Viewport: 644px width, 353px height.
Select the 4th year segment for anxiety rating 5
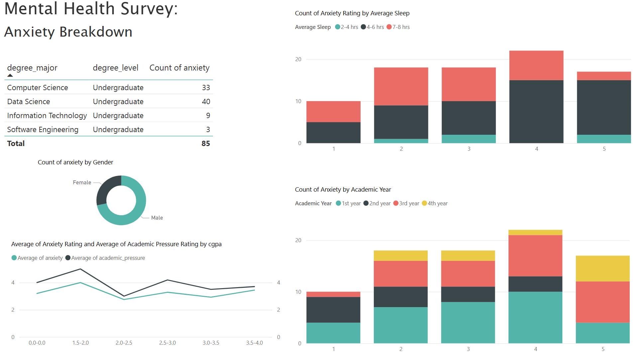pos(603,268)
